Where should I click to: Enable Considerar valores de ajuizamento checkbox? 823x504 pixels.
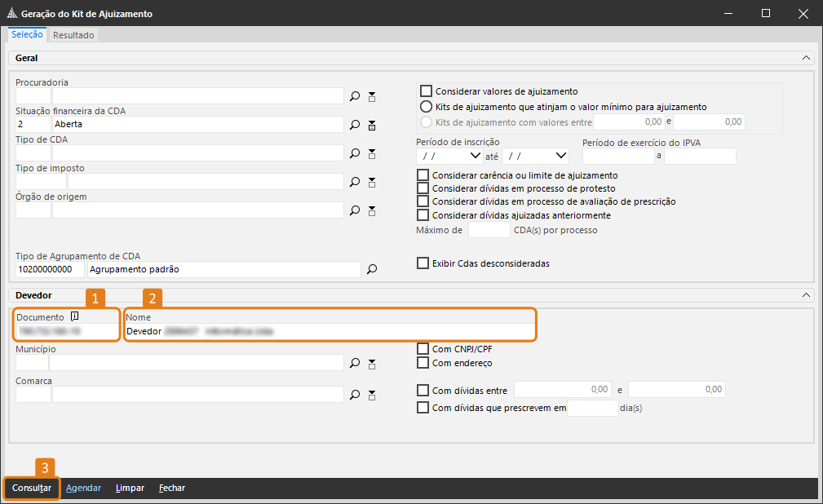point(425,91)
